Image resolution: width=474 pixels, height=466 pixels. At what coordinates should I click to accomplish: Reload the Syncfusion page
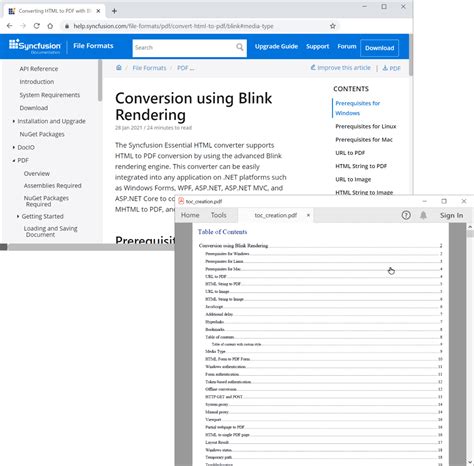coord(37,26)
